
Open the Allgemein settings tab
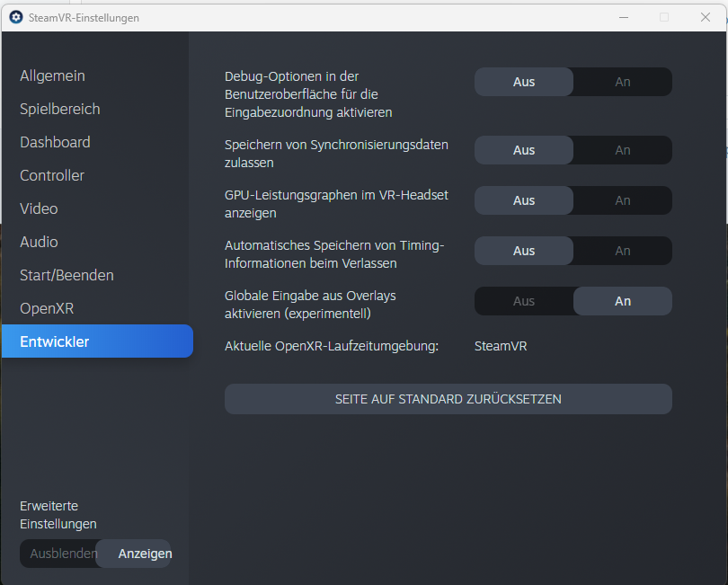pyautogui.click(x=52, y=76)
